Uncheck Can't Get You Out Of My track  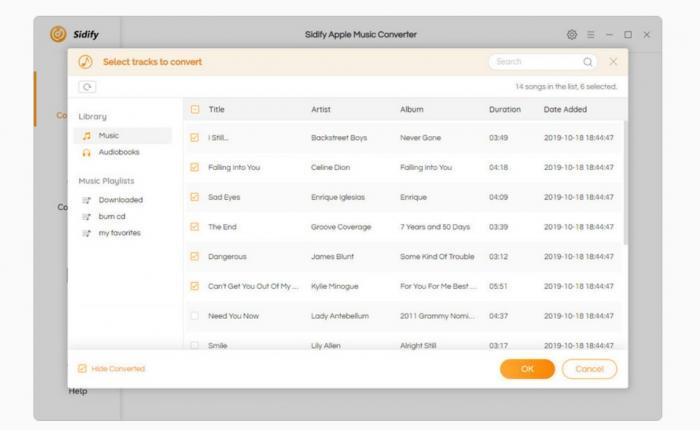tap(195, 286)
